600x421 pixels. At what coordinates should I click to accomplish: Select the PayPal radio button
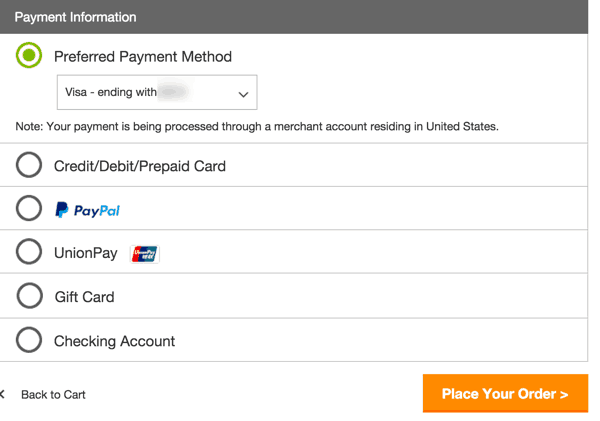29,208
